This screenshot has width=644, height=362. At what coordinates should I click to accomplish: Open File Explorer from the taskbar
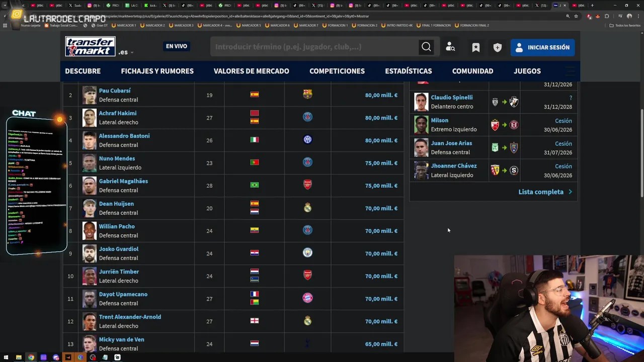pos(19,357)
